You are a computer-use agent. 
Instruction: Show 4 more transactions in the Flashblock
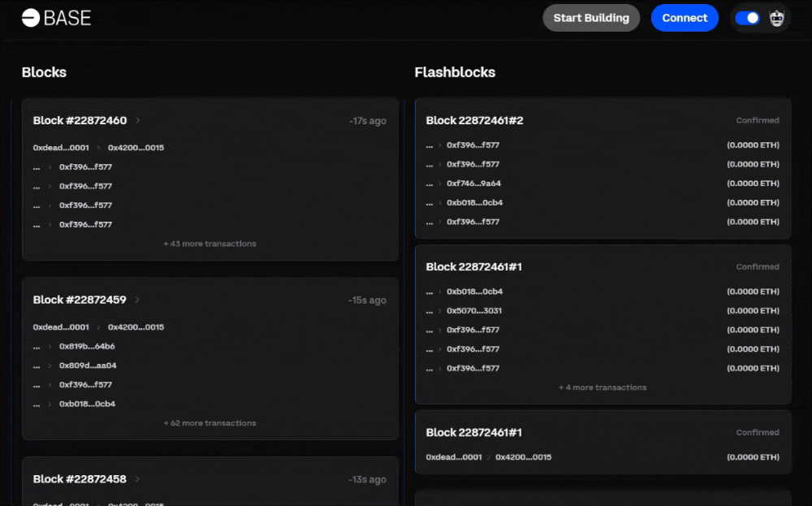[x=603, y=387]
